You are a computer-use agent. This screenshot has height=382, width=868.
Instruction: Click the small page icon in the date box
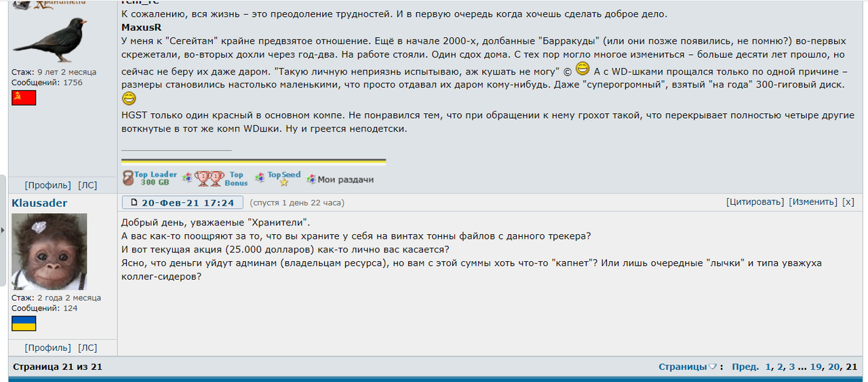point(134,202)
